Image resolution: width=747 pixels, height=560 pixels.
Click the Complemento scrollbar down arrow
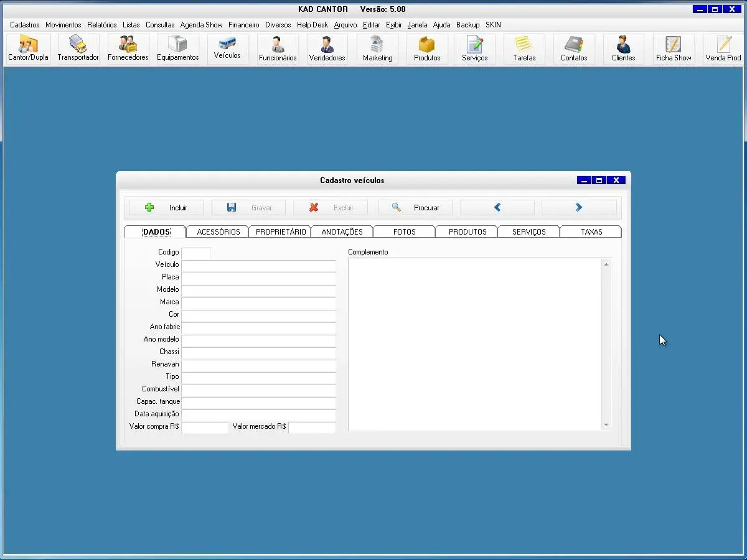pyautogui.click(x=606, y=425)
